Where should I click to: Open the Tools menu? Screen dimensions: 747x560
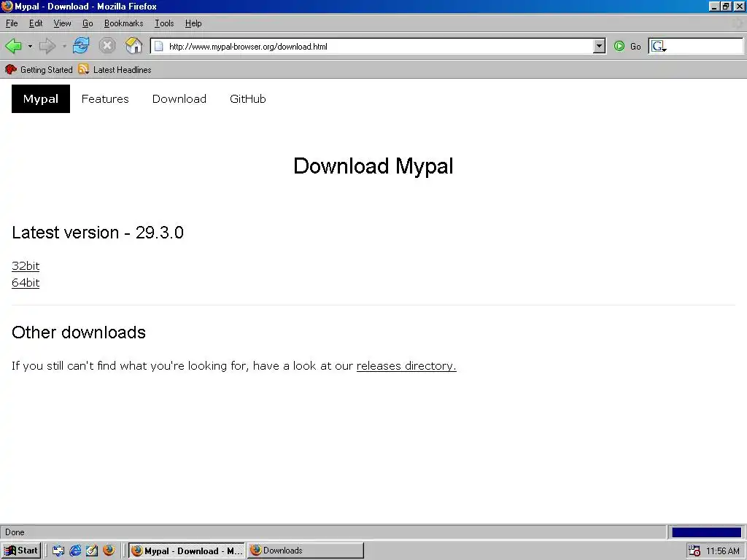coord(164,23)
